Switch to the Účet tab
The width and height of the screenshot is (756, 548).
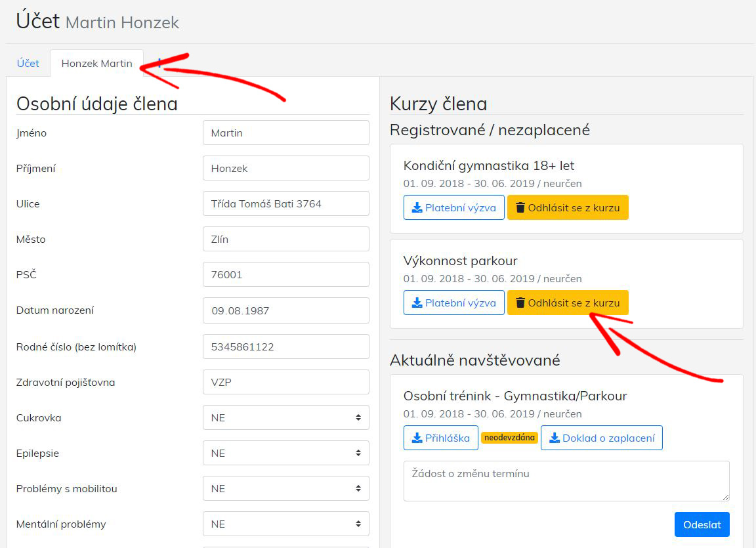[x=28, y=64]
